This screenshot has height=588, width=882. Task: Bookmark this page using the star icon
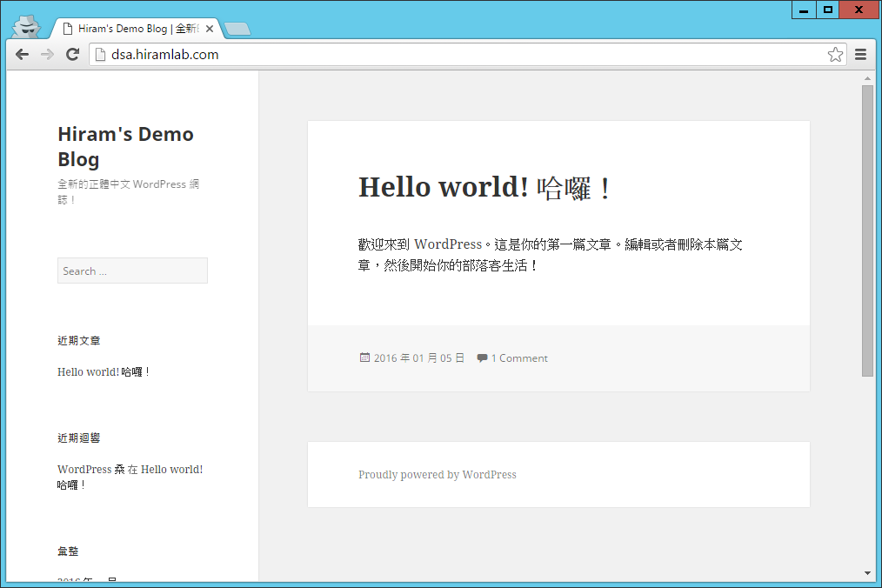click(835, 55)
